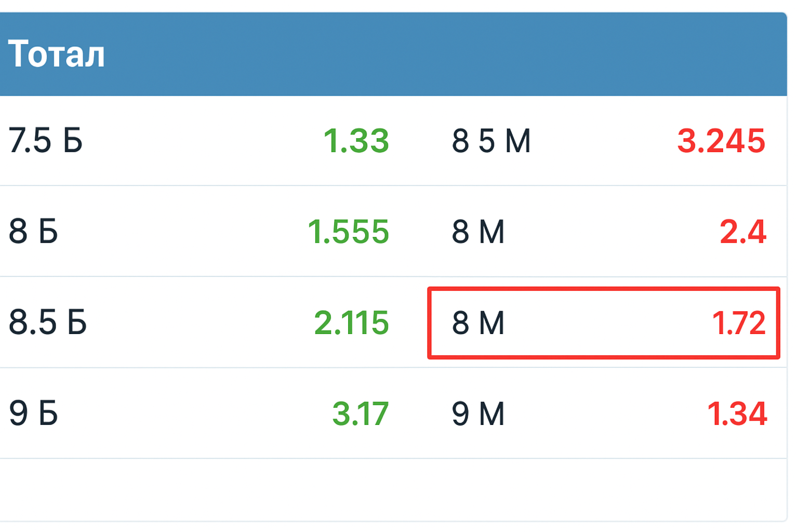798x532 pixels.
Task: Click the red-outlined highlighted bet cell
Action: (x=603, y=323)
